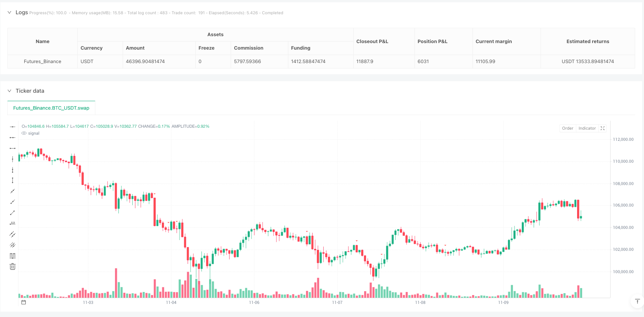Toggle the Indicator display button

coord(587,128)
